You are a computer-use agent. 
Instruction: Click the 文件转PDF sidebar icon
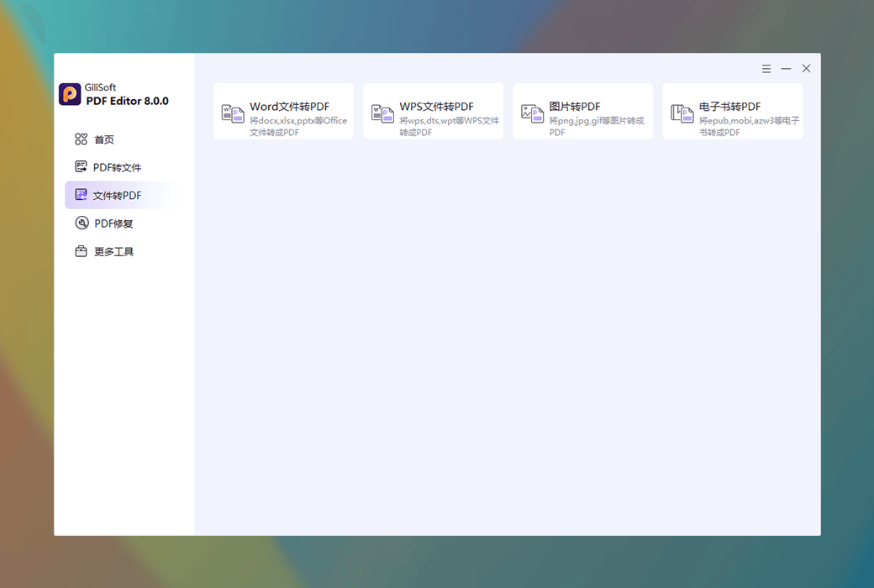point(81,195)
